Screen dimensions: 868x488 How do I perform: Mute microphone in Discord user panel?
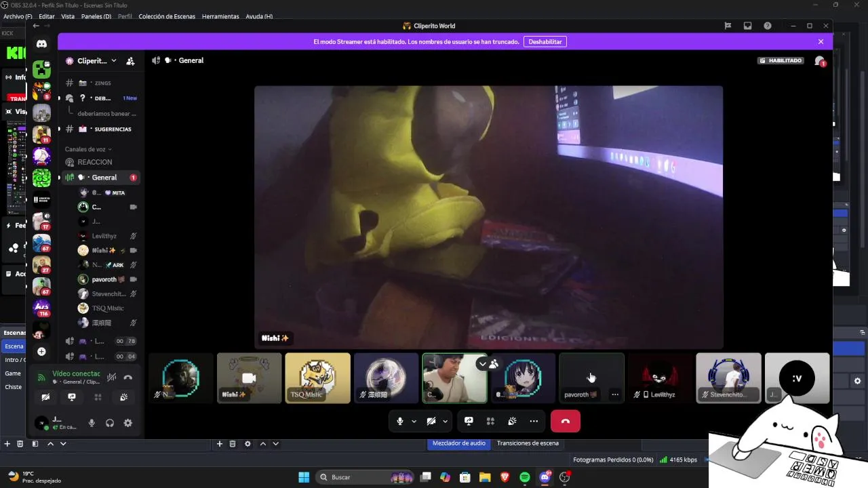[92, 423]
